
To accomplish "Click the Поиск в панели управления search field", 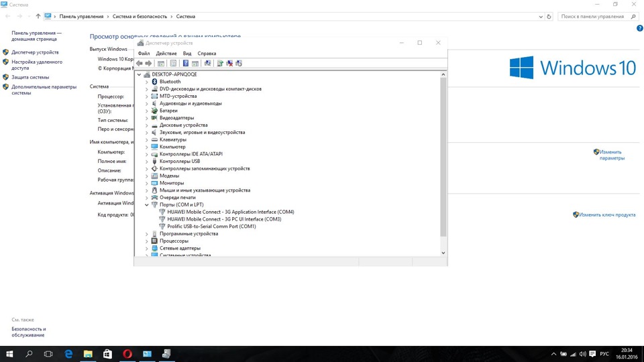I will (x=592, y=15).
